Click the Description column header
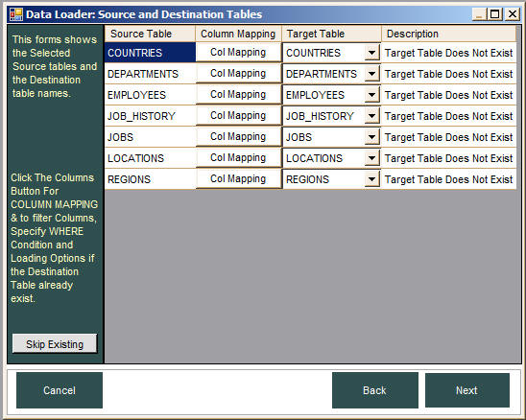526x420 pixels. point(449,34)
